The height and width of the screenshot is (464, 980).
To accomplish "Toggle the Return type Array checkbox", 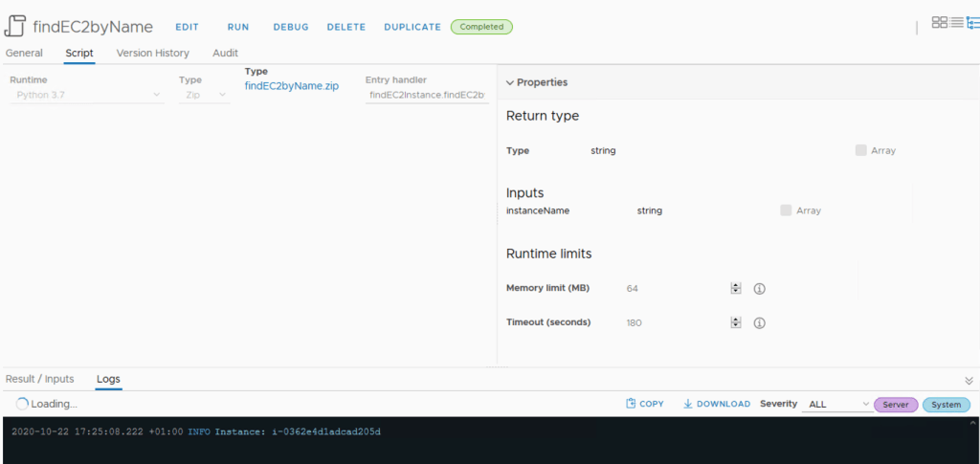I will (x=861, y=150).
